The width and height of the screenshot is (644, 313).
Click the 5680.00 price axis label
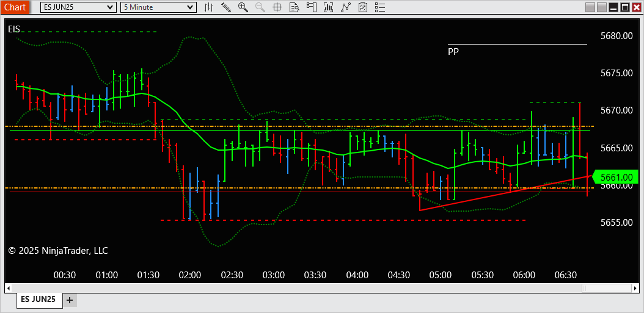(617, 36)
